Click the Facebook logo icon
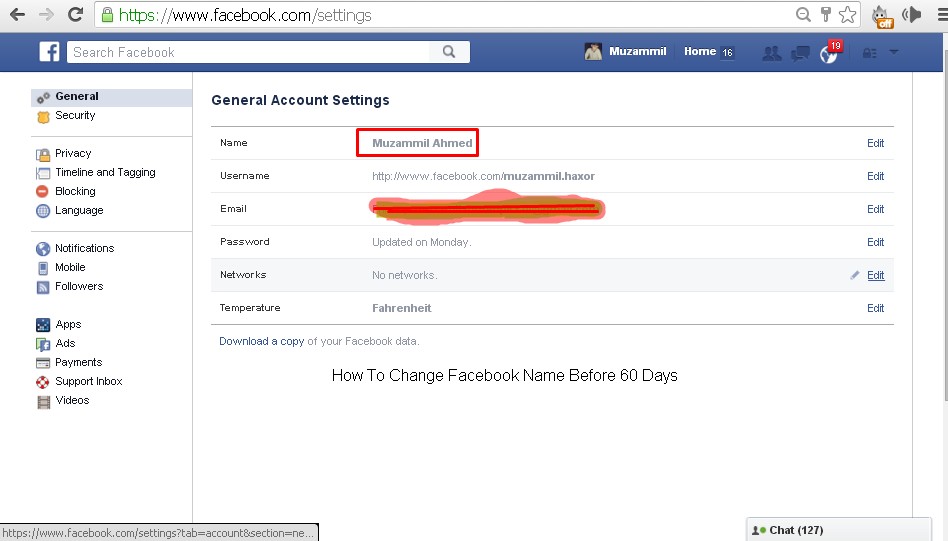This screenshot has height=541, width=948. (x=49, y=51)
